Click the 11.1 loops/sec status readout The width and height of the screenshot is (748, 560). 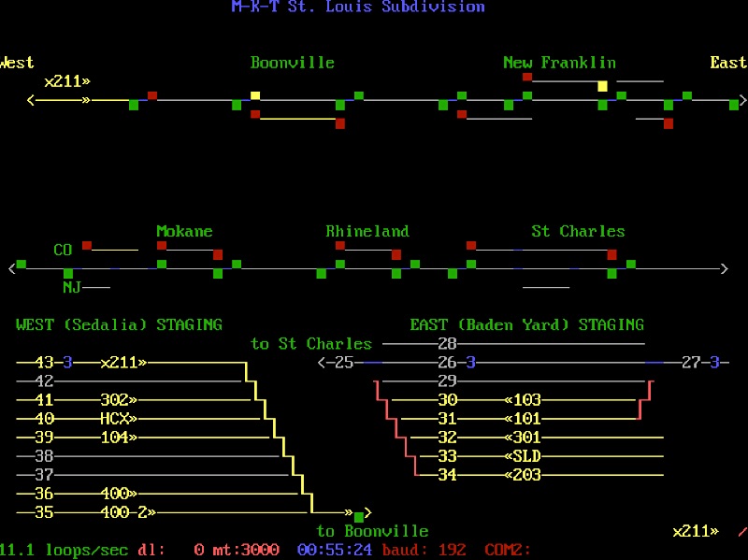point(64,550)
